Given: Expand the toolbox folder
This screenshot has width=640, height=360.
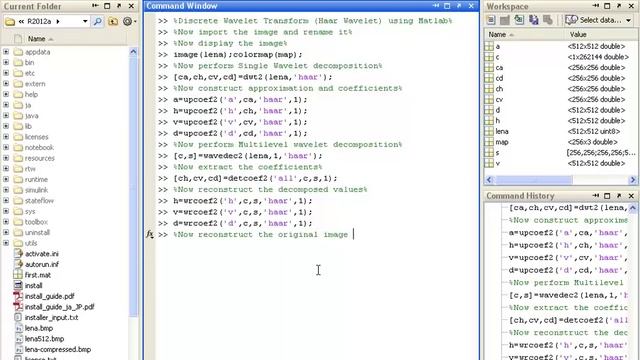Looking at the screenshot, I should click(x=6, y=222).
